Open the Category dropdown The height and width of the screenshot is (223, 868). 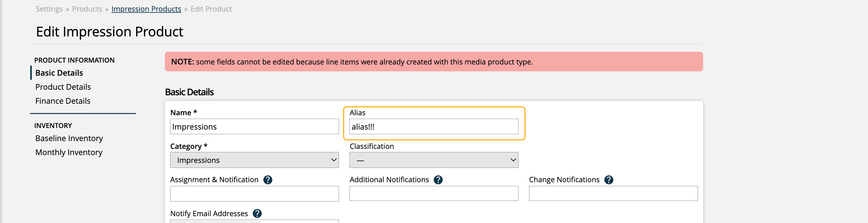click(254, 160)
